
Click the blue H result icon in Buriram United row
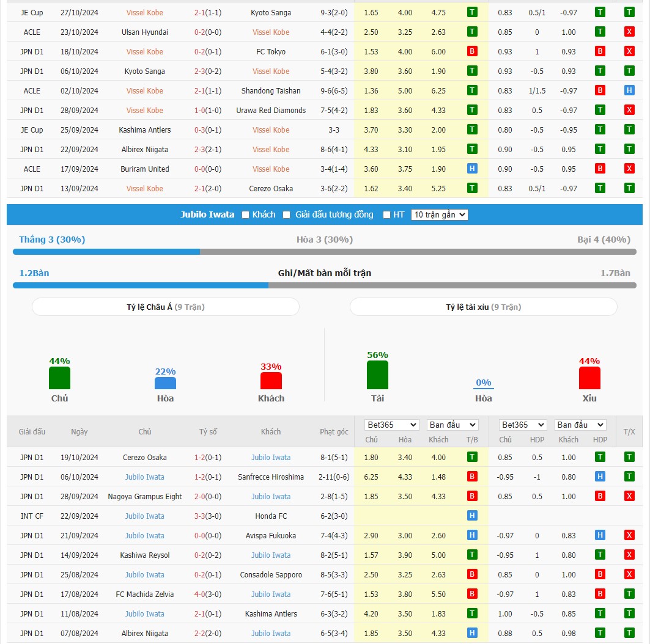[471, 169]
